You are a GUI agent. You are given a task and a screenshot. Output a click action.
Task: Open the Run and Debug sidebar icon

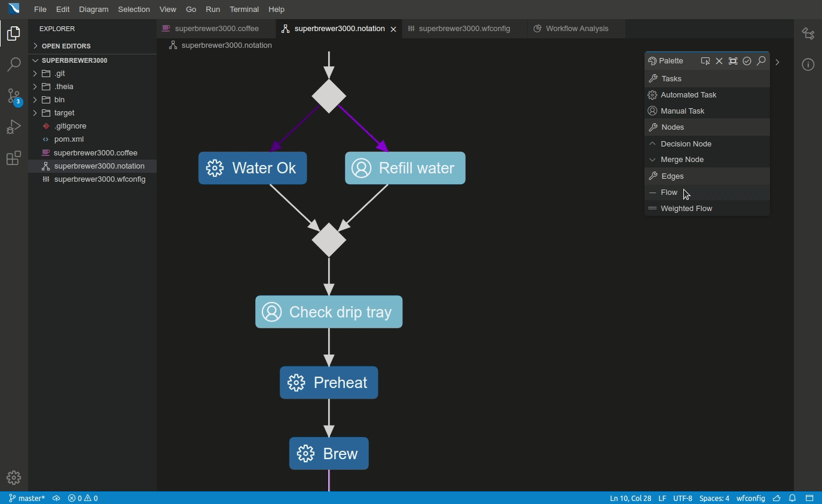tap(13, 127)
